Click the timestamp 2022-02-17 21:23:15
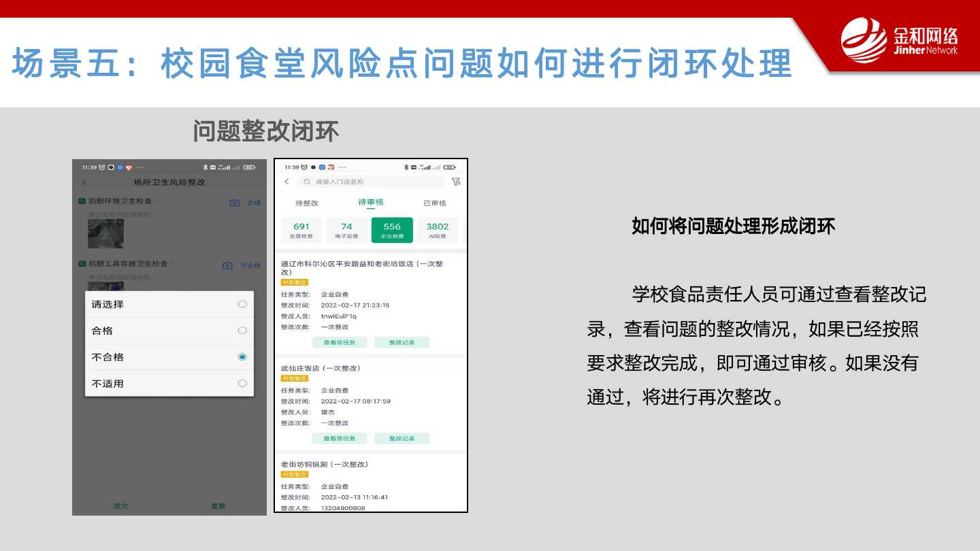Image resolution: width=980 pixels, height=551 pixels. coord(355,305)
